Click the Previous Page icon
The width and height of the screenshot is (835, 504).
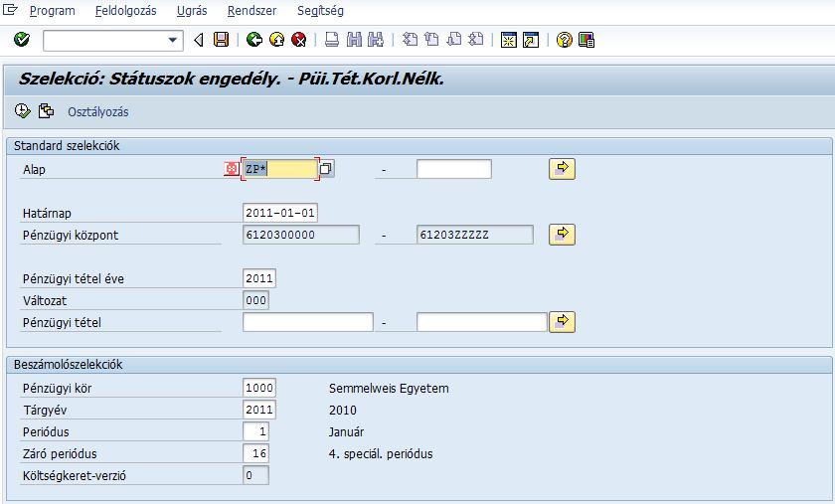pyautogui.click(x=431, y=40)
